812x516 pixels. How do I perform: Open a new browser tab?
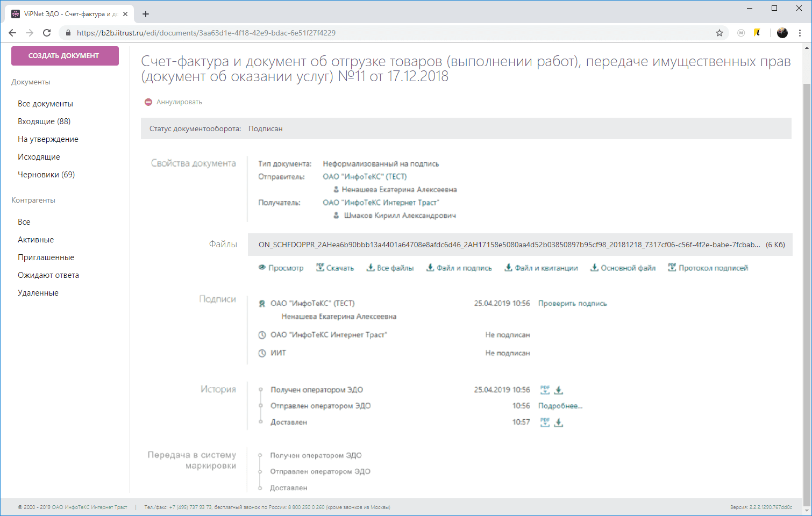146,14
